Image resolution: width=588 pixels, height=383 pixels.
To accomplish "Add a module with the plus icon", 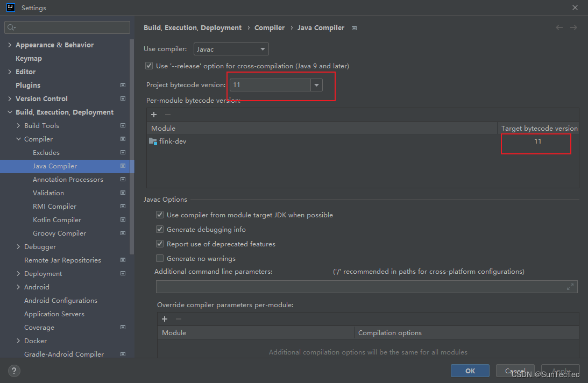I will [x=154, y=115].
